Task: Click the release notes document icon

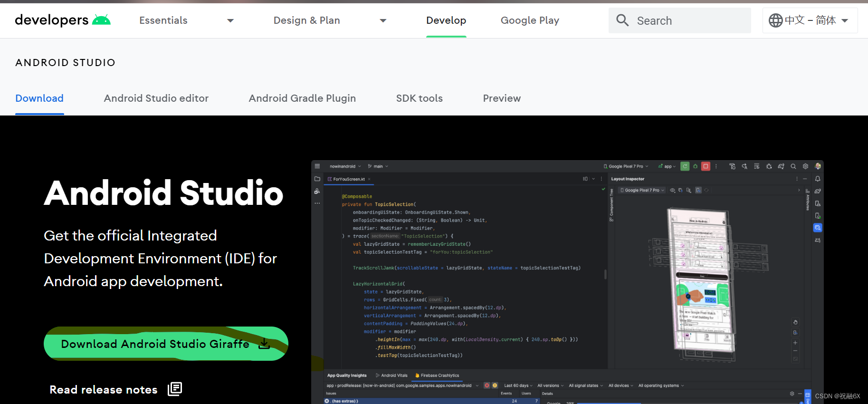Action: point(175,389)
